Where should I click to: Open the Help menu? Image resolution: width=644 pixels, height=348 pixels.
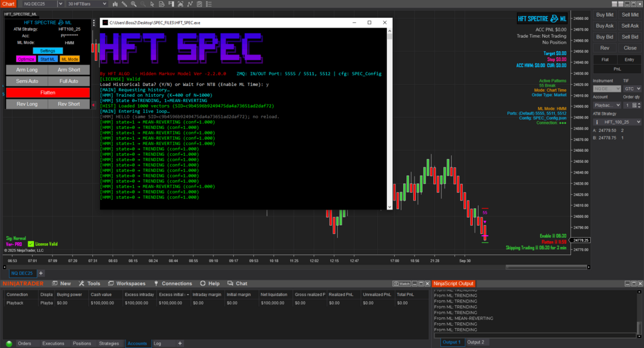coord(210,283)
